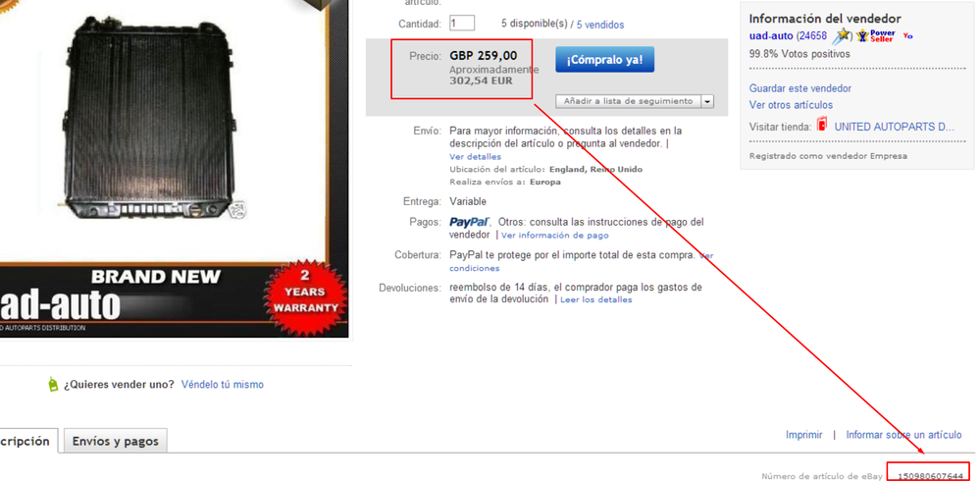980x482 pixels.
Task: Click the ¡Cómpralo ya! buy button
Action: click(x=604, y=59)
